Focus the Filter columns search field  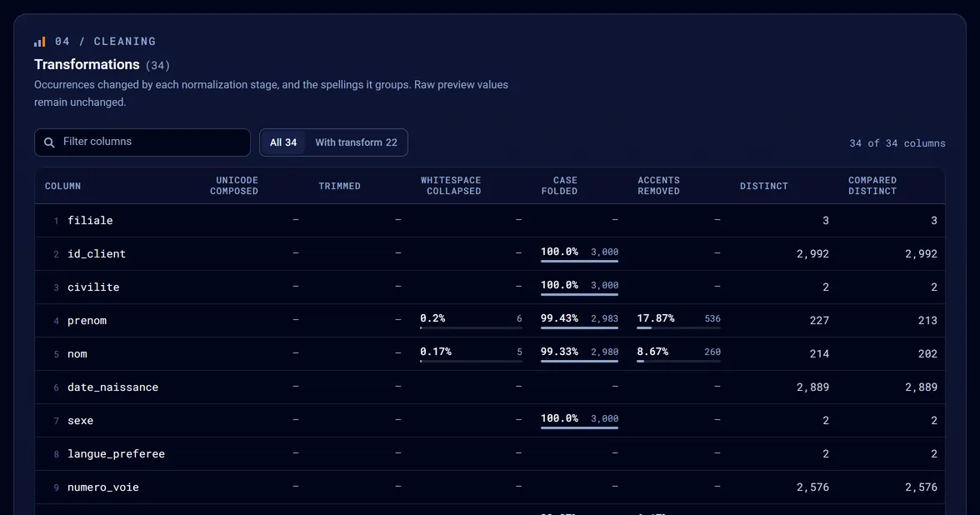pyautogui.click(x=142, y=142)
